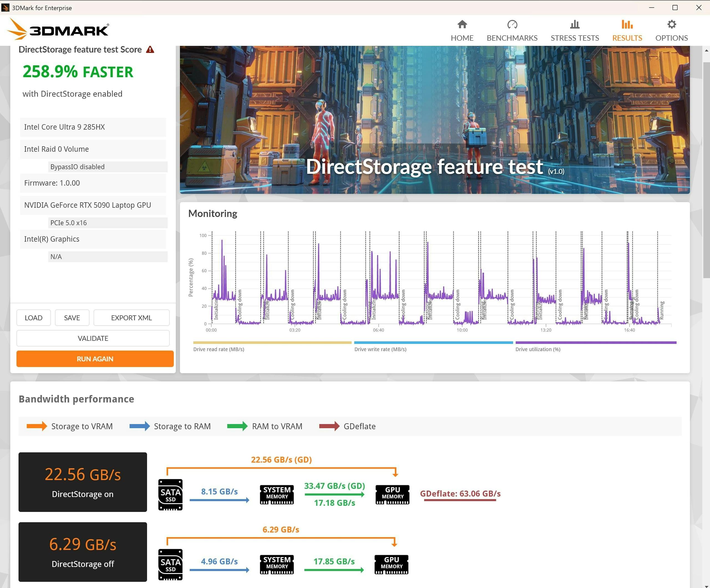Click the Firmware: 1.0.00 row
Screen dimensions: 710x588
(x=93, y=183)
